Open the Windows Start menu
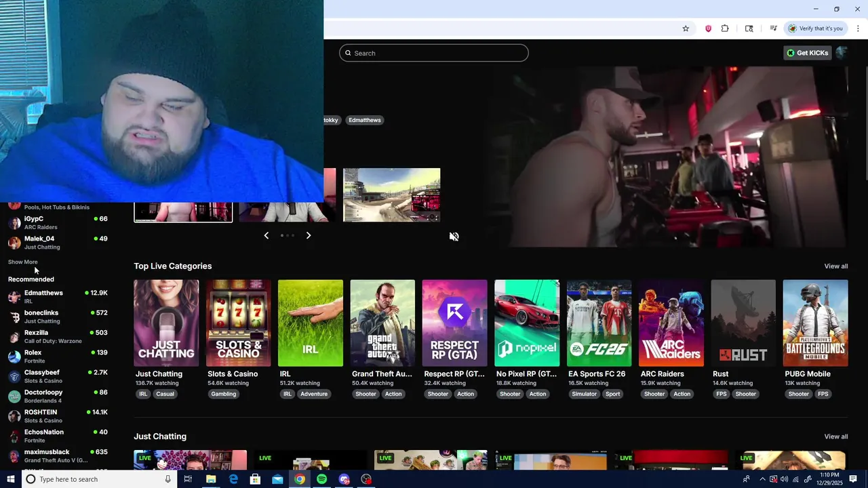The height and width of the screenshot is (488, 868). 10,479
